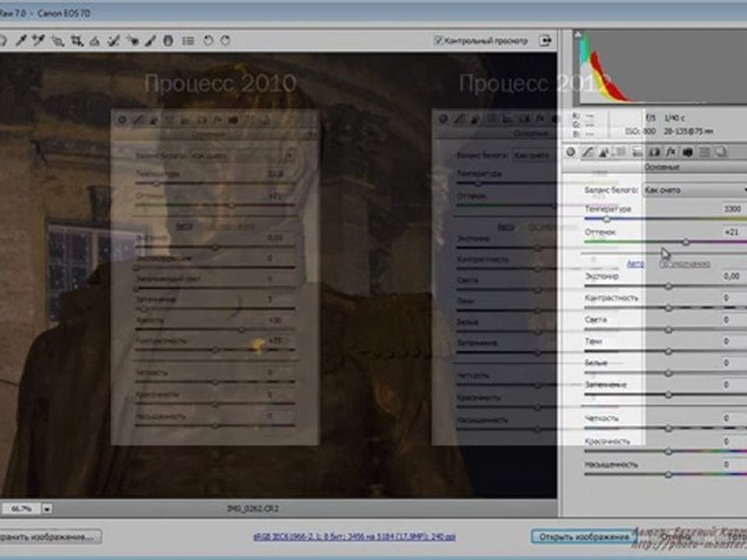Open Camera Raw preferences list icon
This screenshot has height=560, width=747.
point(188,41)
